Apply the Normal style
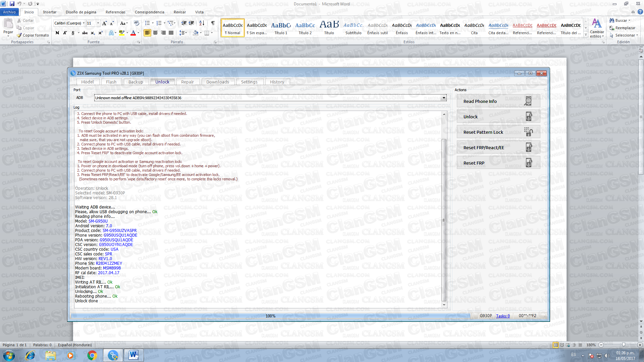The image size is (644, 362). [x=233, y=27]
